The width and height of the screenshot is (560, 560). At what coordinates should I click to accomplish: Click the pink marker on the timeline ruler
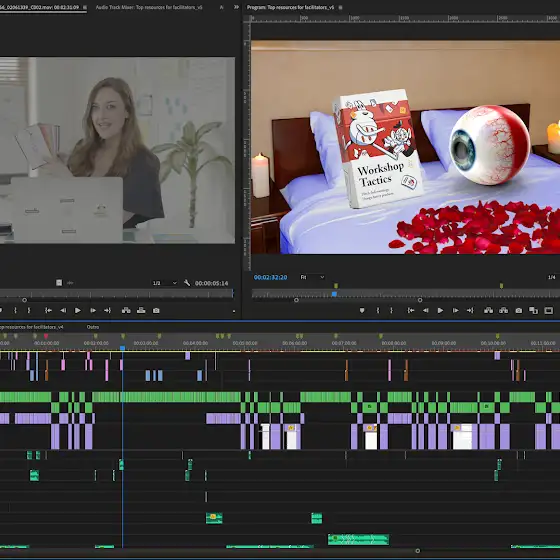coord(46,336)
